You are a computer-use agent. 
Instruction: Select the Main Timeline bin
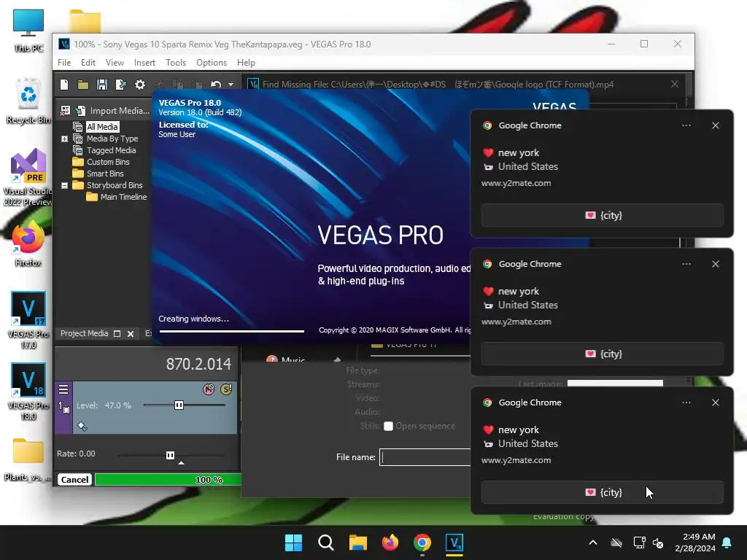pos(123,197)
